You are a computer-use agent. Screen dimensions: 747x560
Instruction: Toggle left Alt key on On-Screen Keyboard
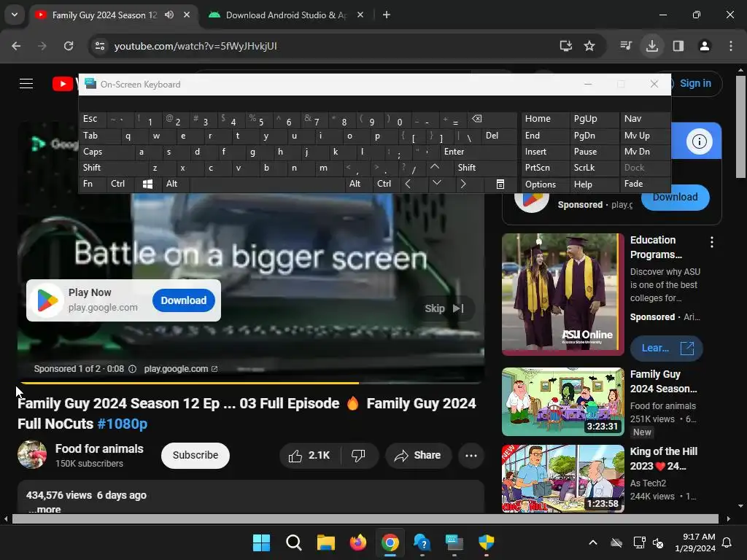(x=175, y=184)
